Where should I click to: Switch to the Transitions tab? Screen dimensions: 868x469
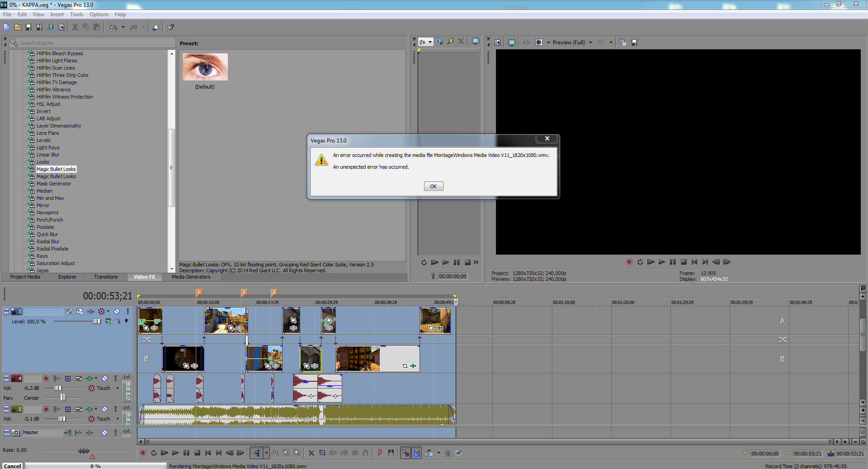click(106, 277)
